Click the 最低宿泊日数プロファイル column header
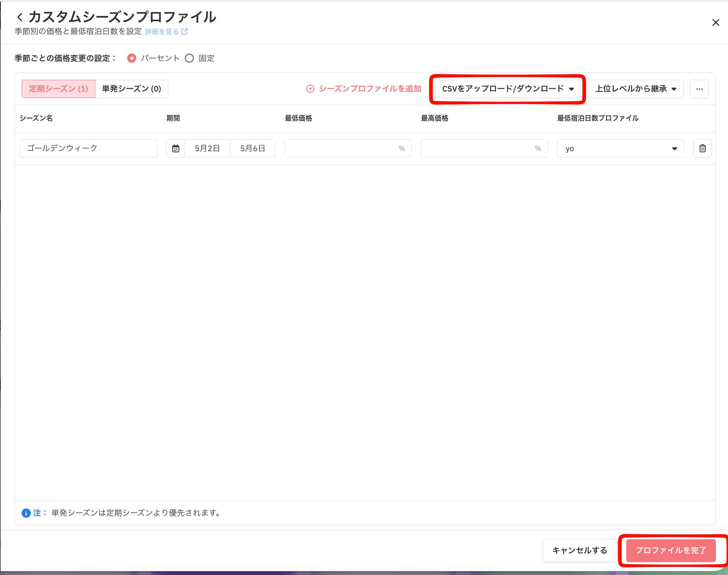Screen dimensions: 728x575 click(598, 118)
